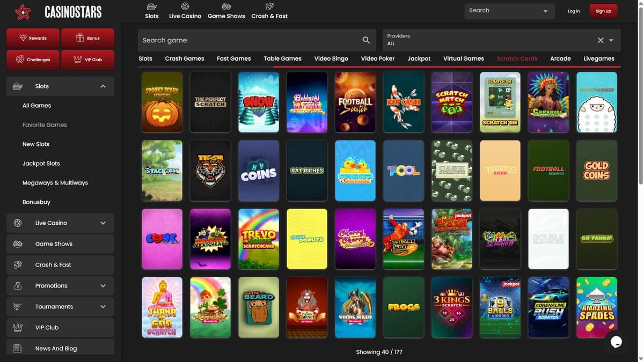644x362 pixels.
Task: Click the News And Blog sidebar icon
Action: pyautogui.click(x=18, y=349)
